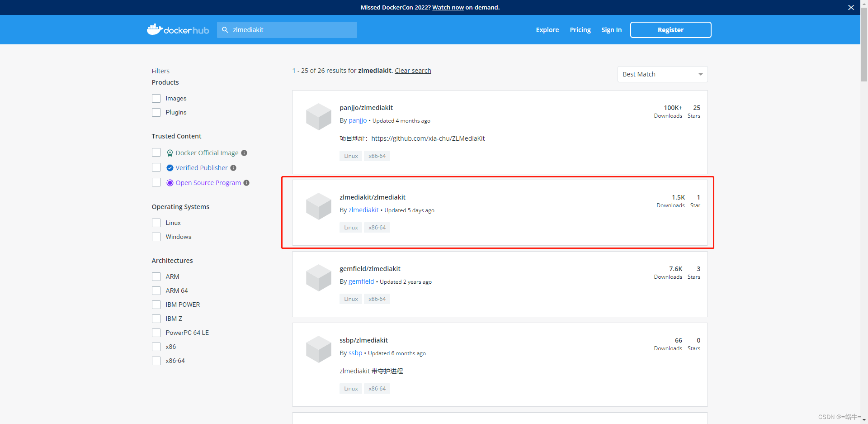This screenshot has height=424, width=868.
Task: Click the Open Source Program badge icon
Action: point(170,183)
